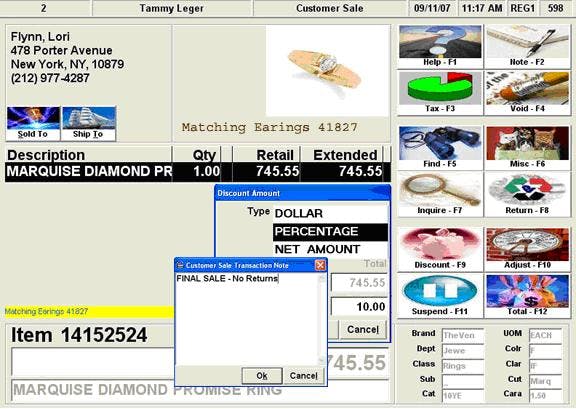The height and width of the screenshot is (409, 576).
Task: Close the Customer Sale Transaction Note dialog
Action: (x=320, y=265)
